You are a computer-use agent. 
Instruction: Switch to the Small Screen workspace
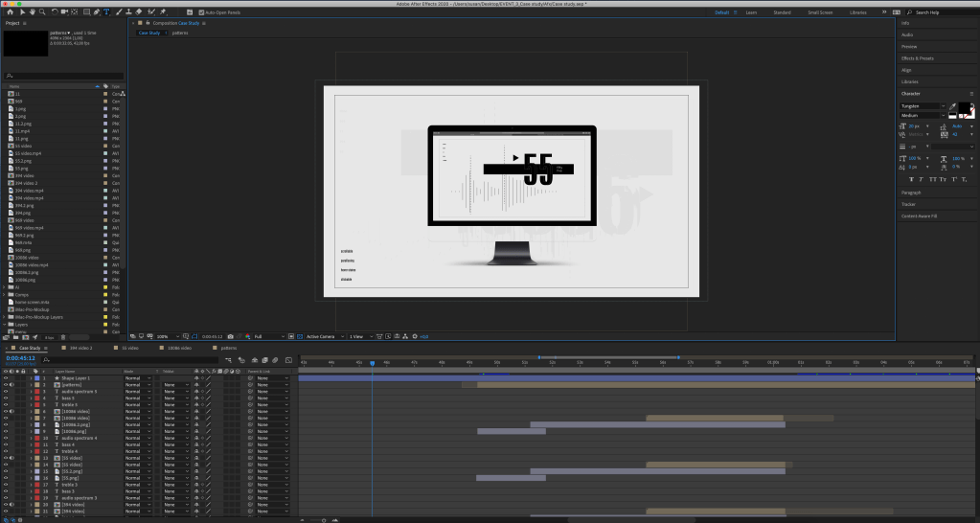coord(820,12)
